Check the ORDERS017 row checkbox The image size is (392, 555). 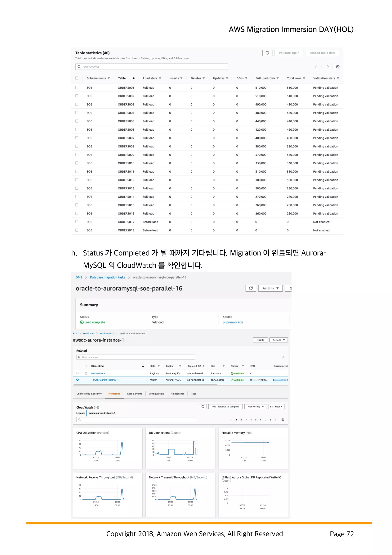(x=77, y=222)
